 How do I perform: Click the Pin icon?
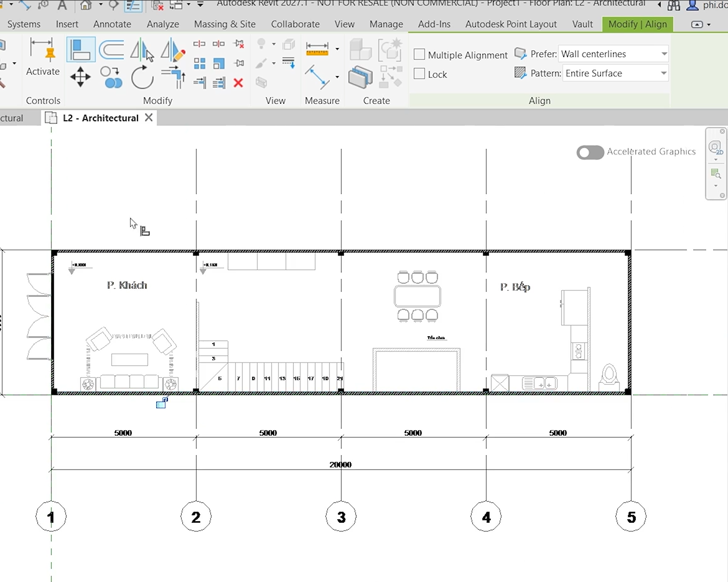point(239,63)
